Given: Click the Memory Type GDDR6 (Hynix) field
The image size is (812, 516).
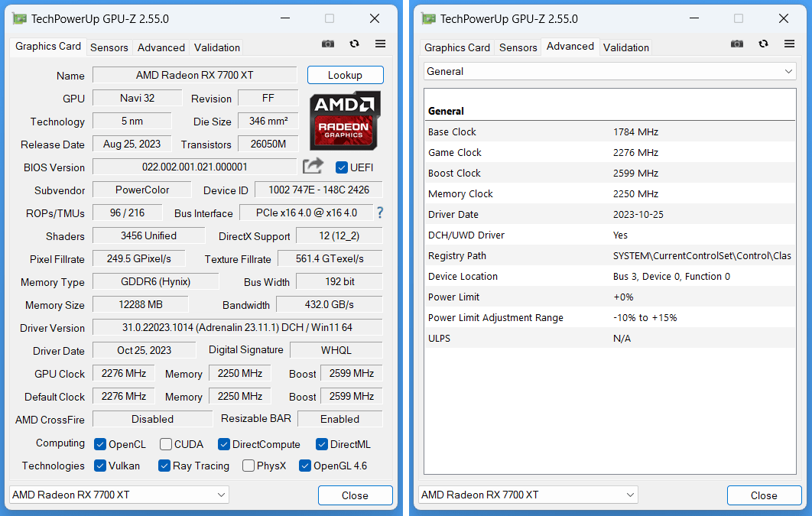Looking at the screenshot, I should tap(155, 281).
